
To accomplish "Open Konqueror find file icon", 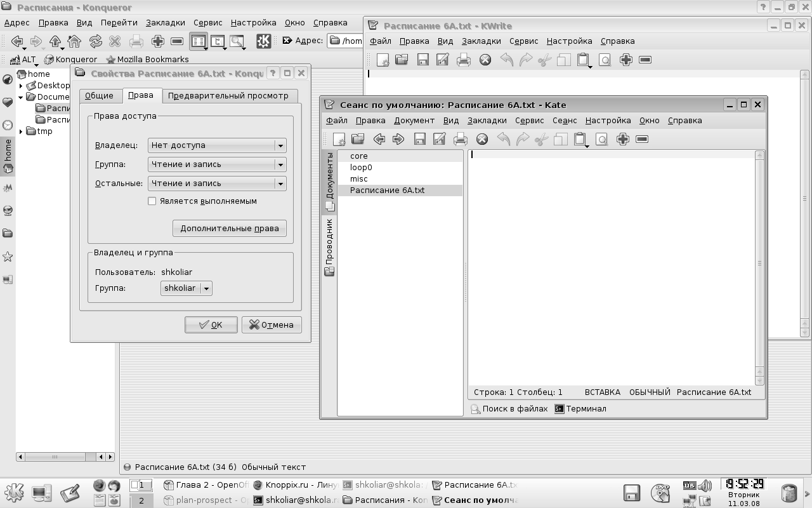I will pyautogui.click(x=237, y=42).
